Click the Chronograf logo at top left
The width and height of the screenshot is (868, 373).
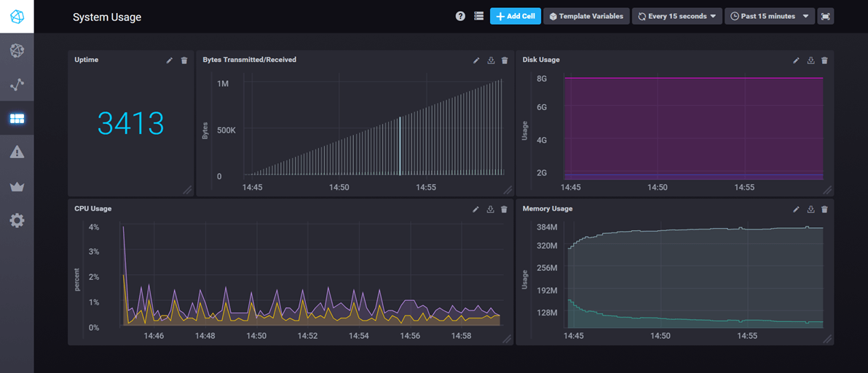click(x=17, y=16)
